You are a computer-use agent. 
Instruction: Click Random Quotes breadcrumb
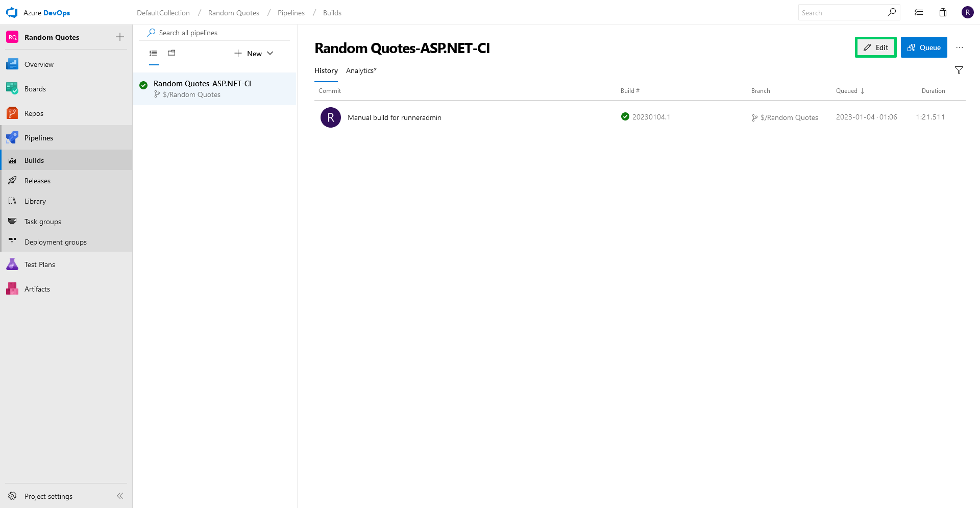(x=234, y=13)
